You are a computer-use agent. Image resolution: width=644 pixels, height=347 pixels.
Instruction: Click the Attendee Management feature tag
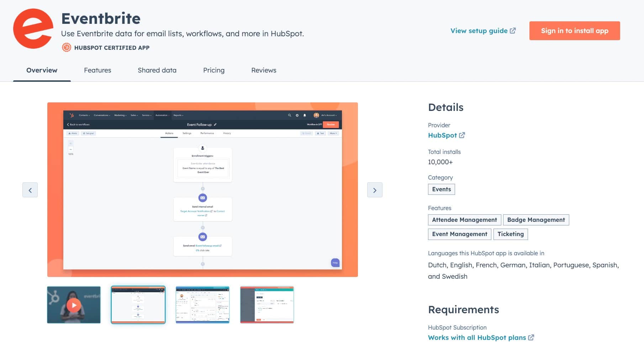464,220
